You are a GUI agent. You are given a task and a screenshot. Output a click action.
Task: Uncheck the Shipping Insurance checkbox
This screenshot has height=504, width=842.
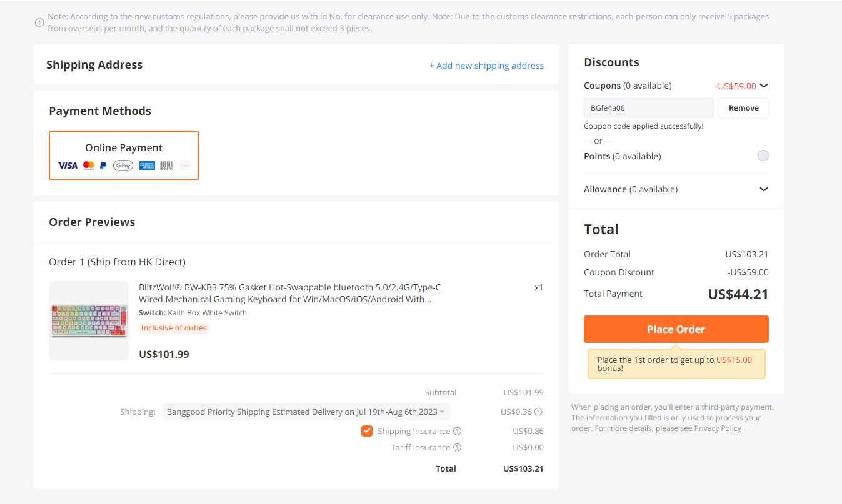pos(367,431)
